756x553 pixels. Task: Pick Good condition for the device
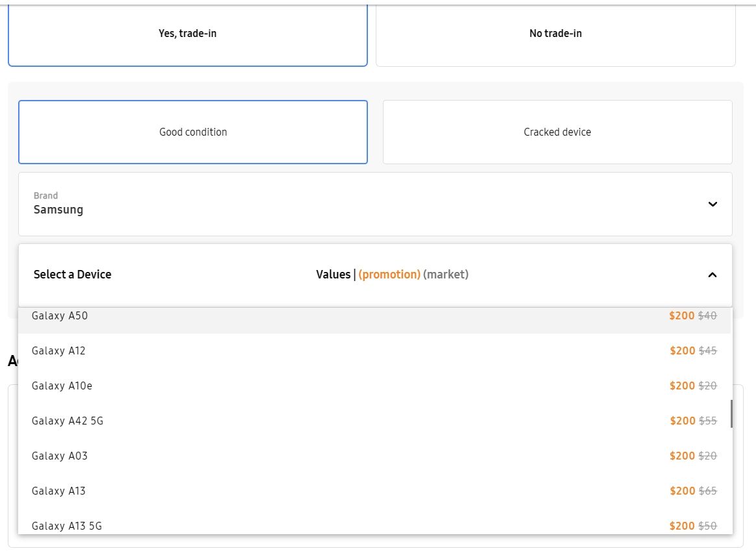[x=193, y=132]
